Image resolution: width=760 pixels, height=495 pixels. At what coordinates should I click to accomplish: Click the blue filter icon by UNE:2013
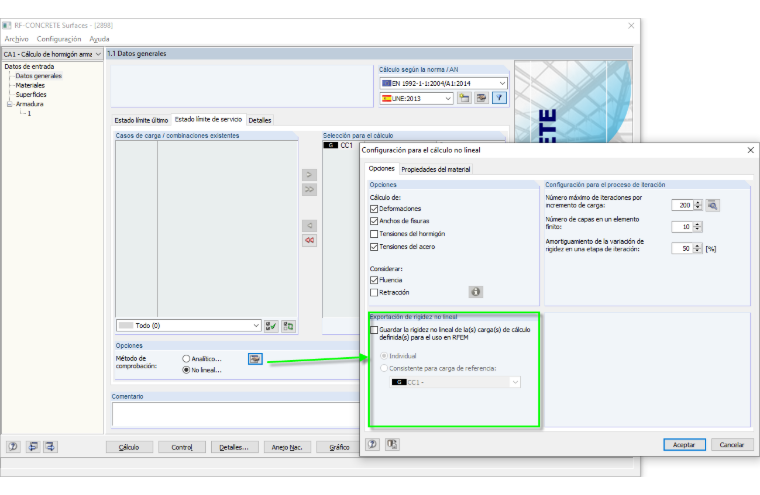tap(499, 98)
